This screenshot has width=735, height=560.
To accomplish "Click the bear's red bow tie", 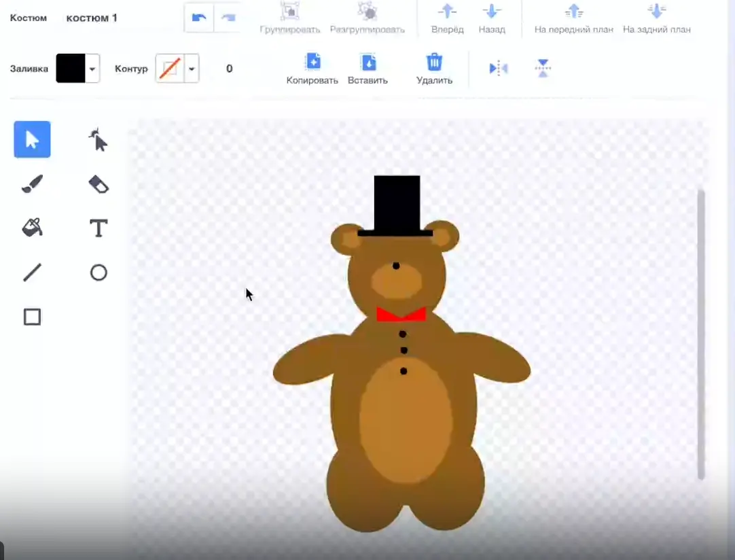I will click(x=401, y=314).
